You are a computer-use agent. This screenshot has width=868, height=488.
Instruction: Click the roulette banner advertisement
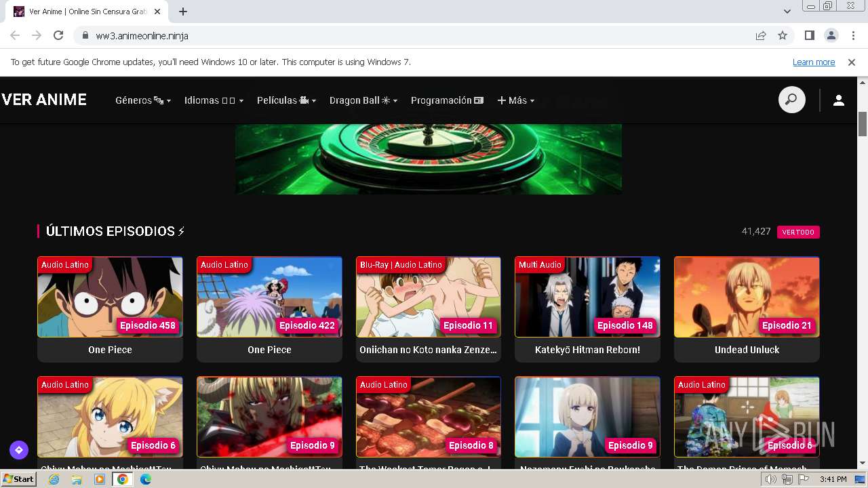click(x=429, y=159)
